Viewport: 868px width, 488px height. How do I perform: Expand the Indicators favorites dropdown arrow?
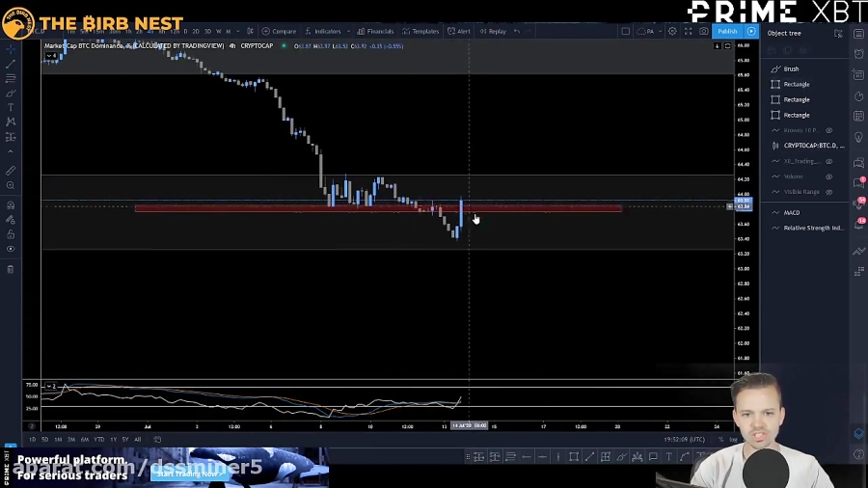[348, 32]
